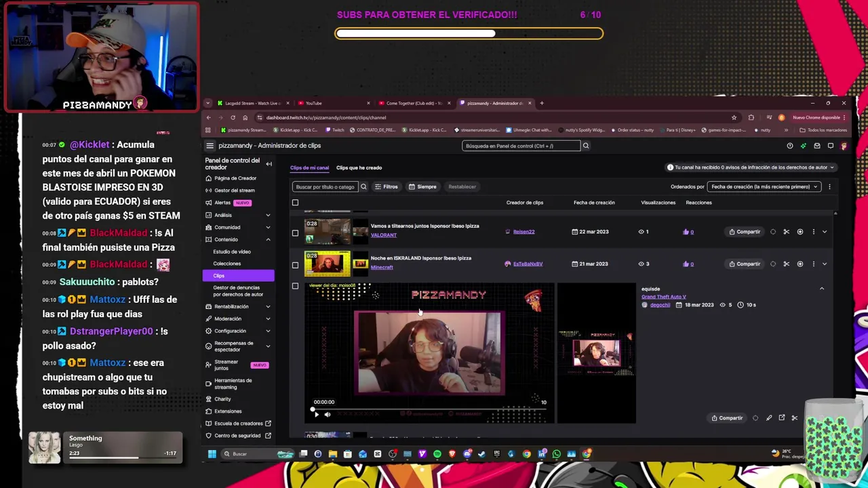
Task: Open WhatsApp from the taskbar
Action: pos(556,454)
